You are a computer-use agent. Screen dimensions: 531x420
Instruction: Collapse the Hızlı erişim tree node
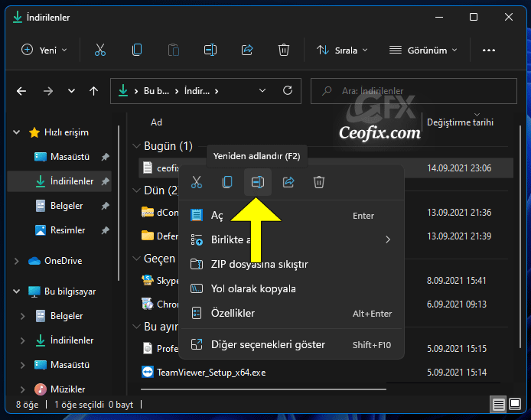(x=17, y=132)
